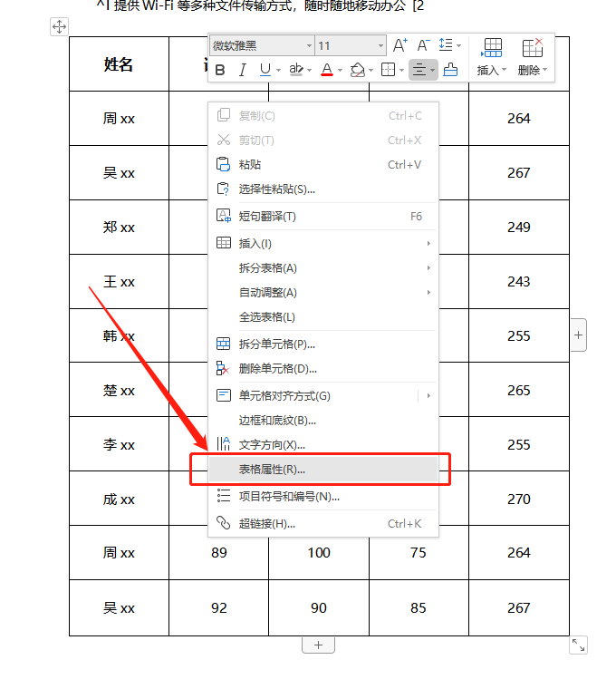Click the format painter brush icon

(x=450, y=70)
